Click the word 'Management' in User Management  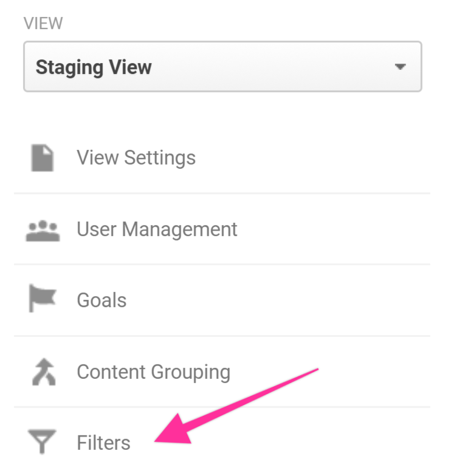click(180, 229)
